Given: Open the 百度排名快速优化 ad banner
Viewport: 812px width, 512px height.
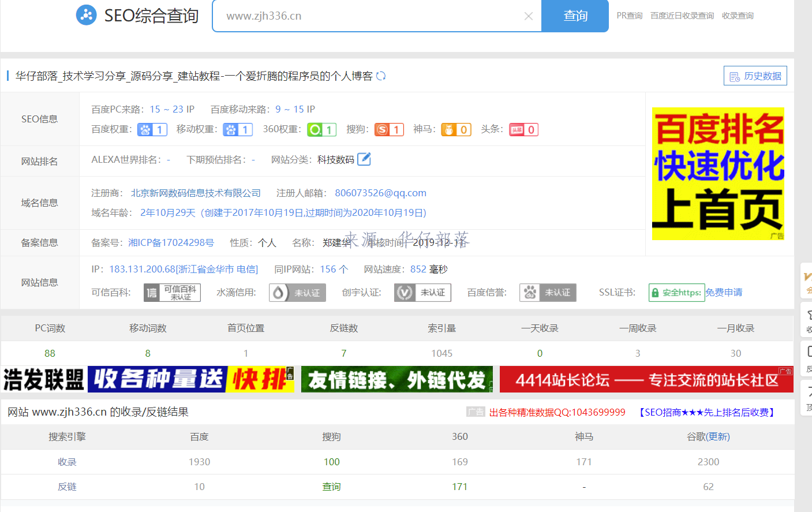Looking at the screenshot, I should point(718,174).
